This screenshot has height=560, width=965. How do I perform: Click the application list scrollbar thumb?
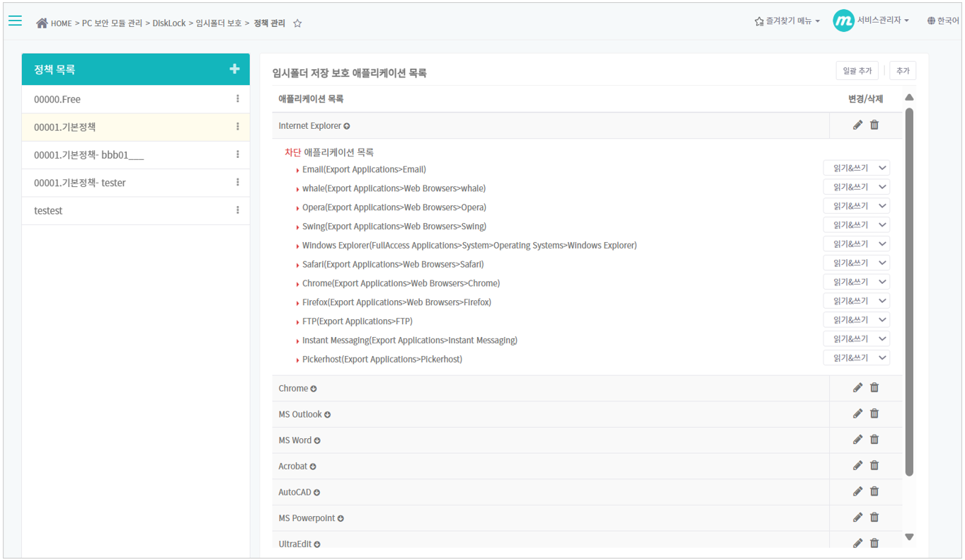tap(910, 292)
